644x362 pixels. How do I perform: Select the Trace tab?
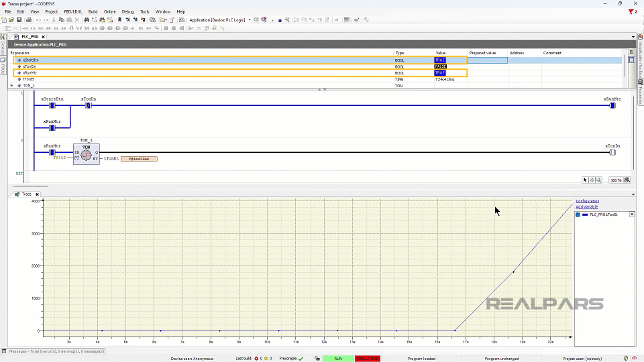coord(27,194)
